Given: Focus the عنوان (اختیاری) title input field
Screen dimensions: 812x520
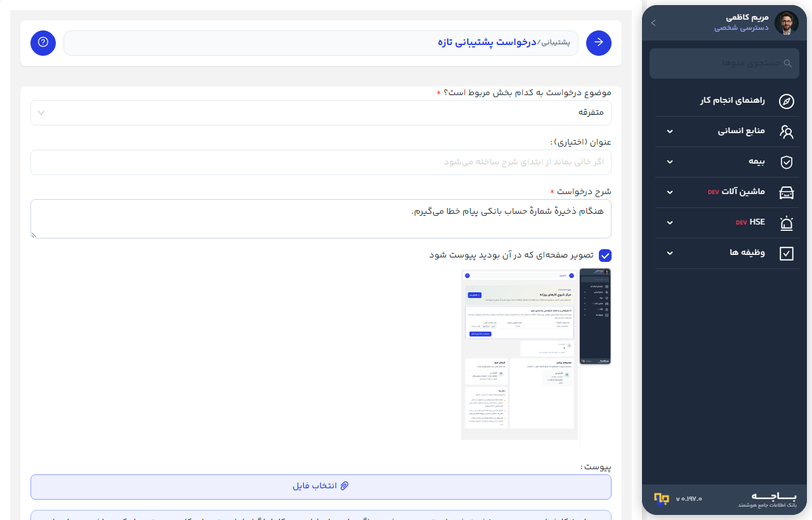Looking at the screenshot, I should coord(321,162).
